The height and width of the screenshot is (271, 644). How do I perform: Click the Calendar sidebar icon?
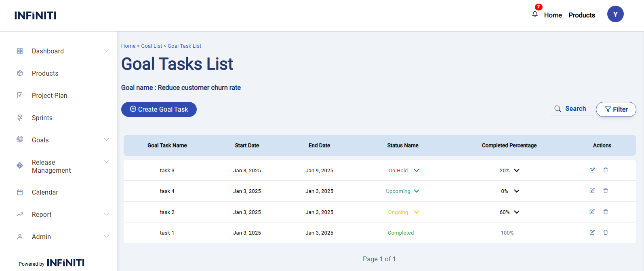pos(20,193)
